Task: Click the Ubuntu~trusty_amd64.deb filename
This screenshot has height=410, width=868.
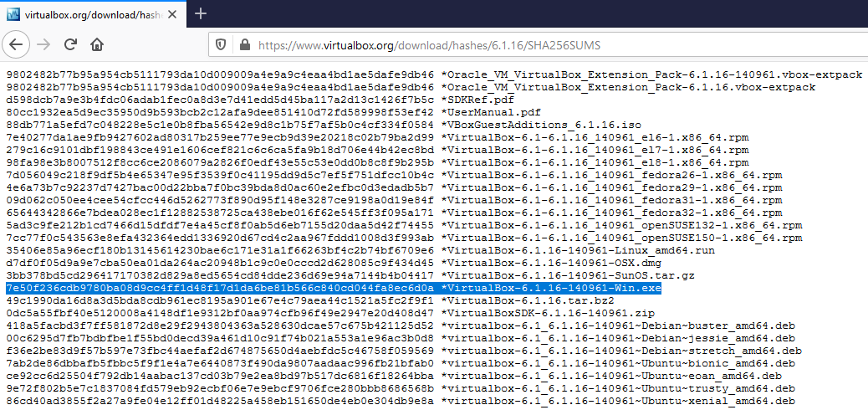Action: pos(618,388)
